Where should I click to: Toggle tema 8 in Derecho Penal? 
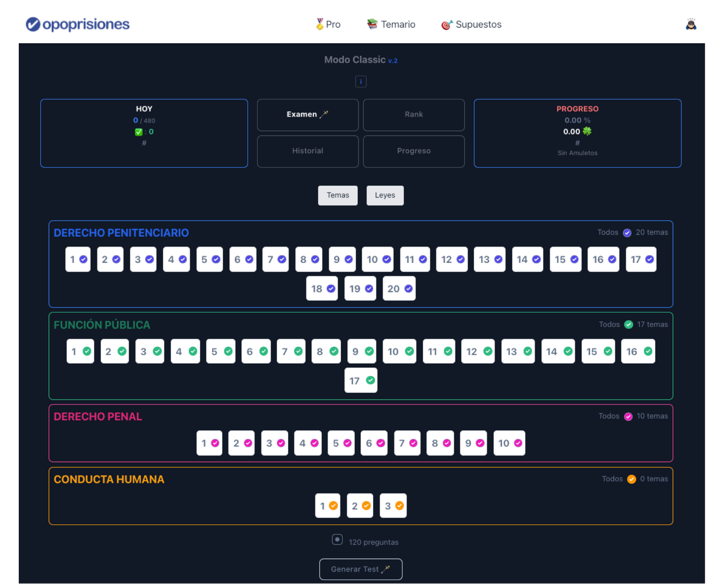[x=440, y=443]
